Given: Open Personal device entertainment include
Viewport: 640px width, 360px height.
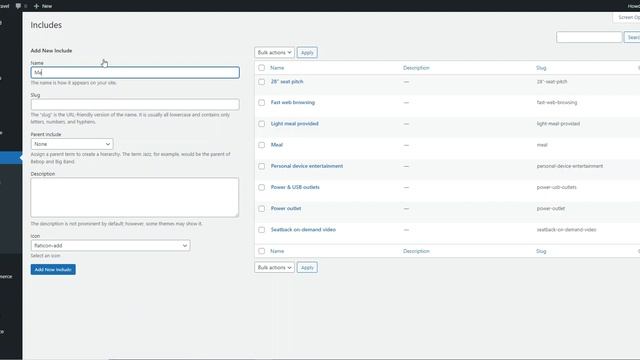Looking at the screenshot, I should 307,166.
